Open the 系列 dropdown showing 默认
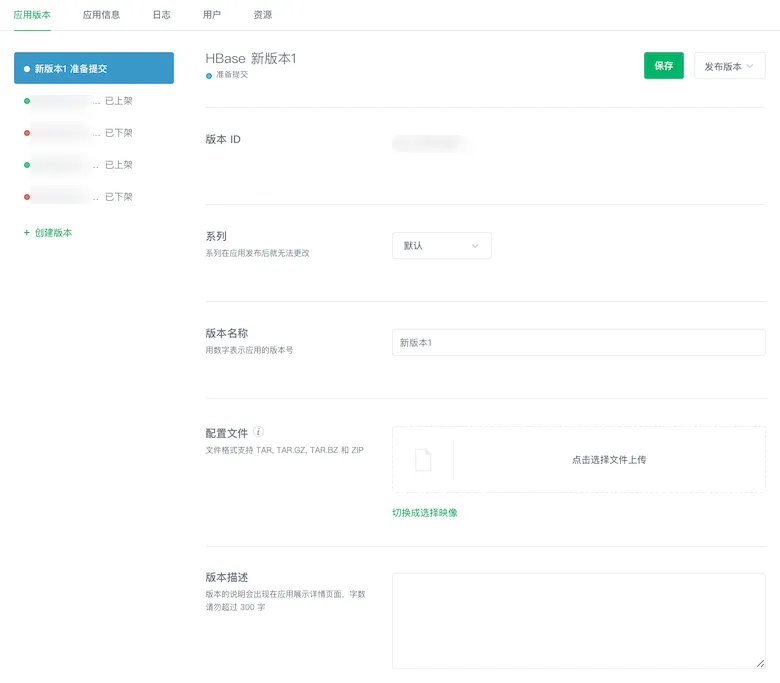Screen dimensions: 780x683 point(442,246)
